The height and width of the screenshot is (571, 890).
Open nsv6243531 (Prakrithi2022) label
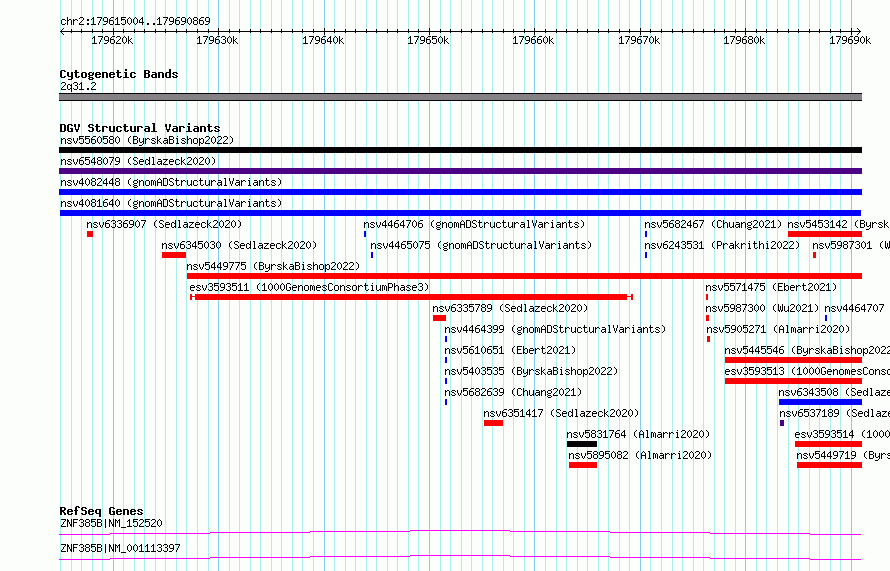[722, 245]
